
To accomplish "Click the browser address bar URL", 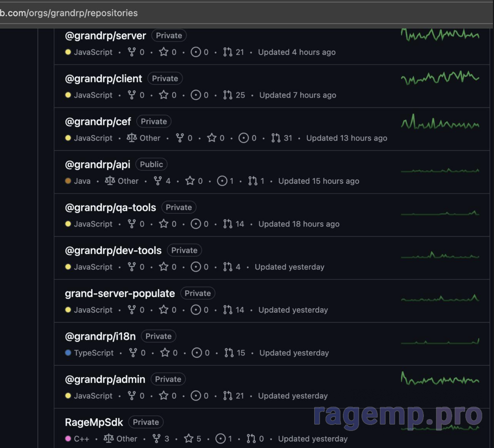I will [x=69, y=13].
